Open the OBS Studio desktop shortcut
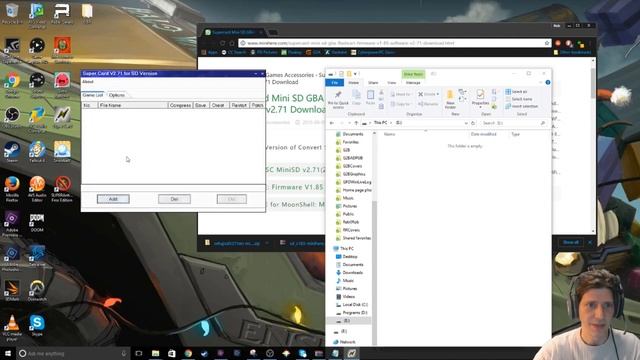 [x=12, y=116]
